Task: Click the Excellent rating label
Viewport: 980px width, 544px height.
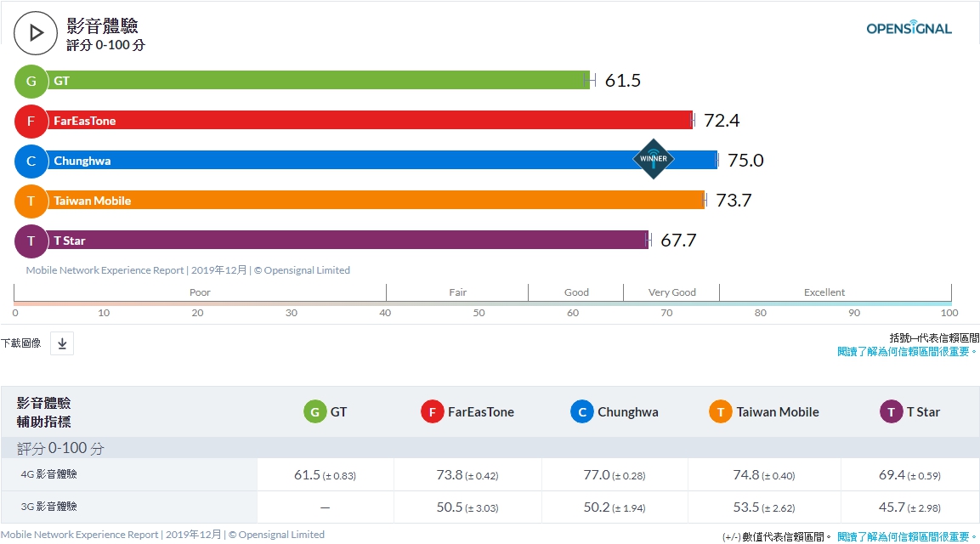Action: pos(824,292)
